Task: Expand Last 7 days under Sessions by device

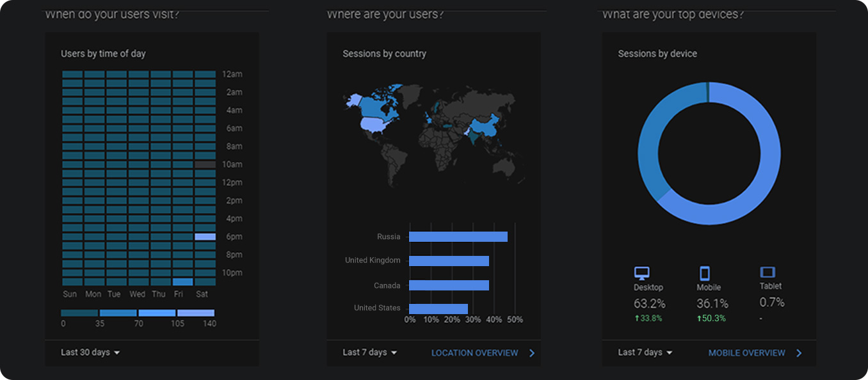Action: pyautogui.click(x=645, y=352)
